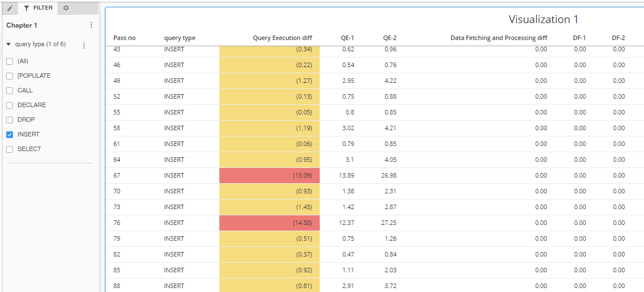644x292 pixels.
Task: Click the red (14.88) cell
Action: (x=270, y=223)
